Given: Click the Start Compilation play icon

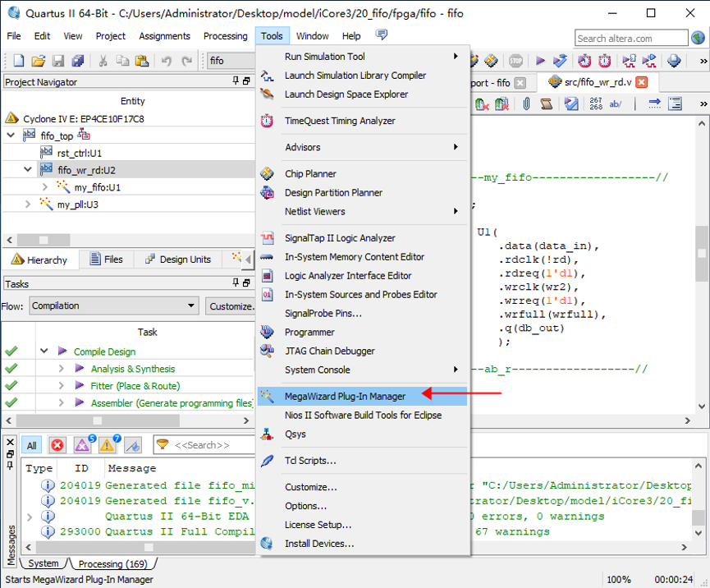Looking at the screenshot, I should pyautogui.click(x=540, y=61).
